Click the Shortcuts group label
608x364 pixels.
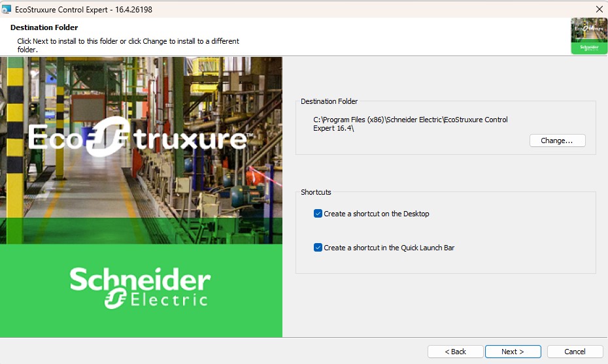pyautogui.click(x=316, y=192)
